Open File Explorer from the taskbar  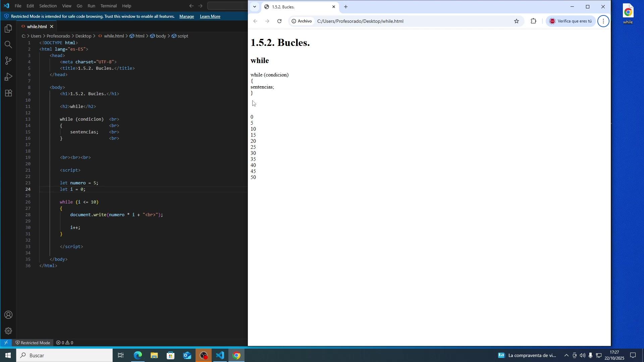click(154, 356)
